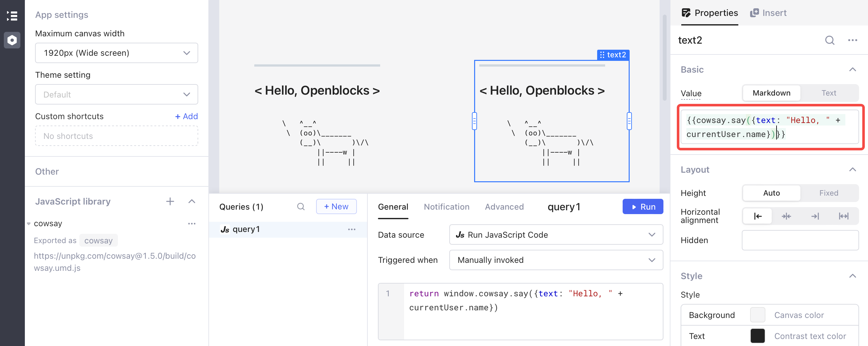This screenshot has width=868, height=346.
Task: Open cowsay library more options menu
Action: (x=192, y=224)
